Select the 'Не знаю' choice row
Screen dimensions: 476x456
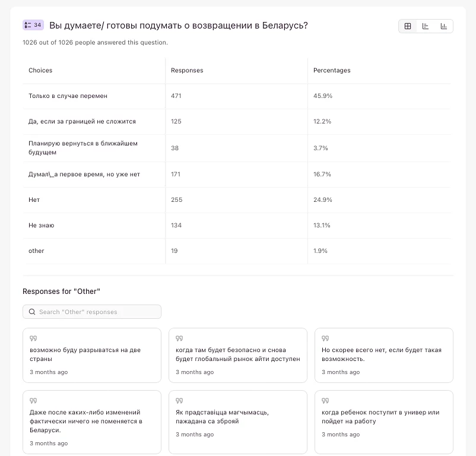(x=42, y=225)
